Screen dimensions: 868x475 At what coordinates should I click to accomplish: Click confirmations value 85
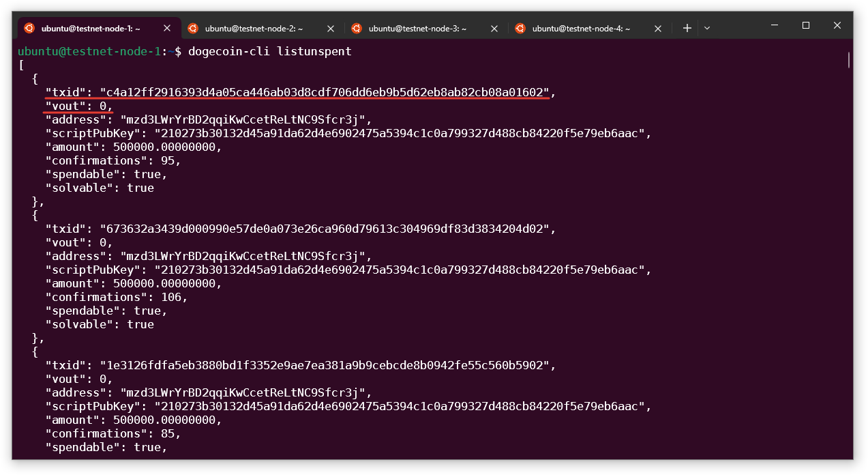[x=168, y=433]
